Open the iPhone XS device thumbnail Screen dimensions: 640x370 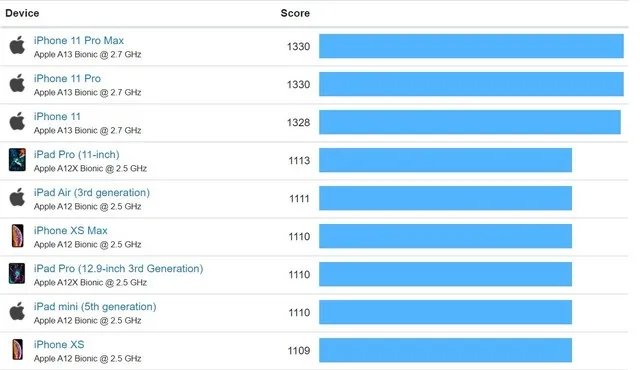tap(18, 350)
